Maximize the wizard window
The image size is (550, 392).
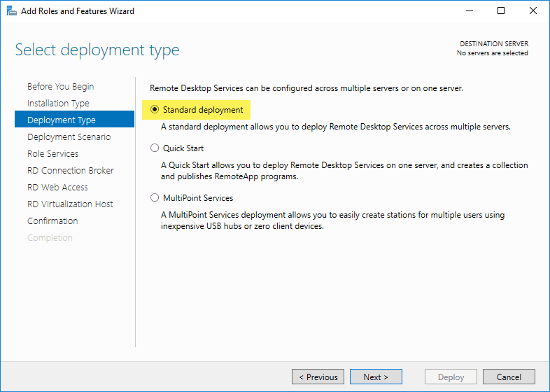pos(501,10)
